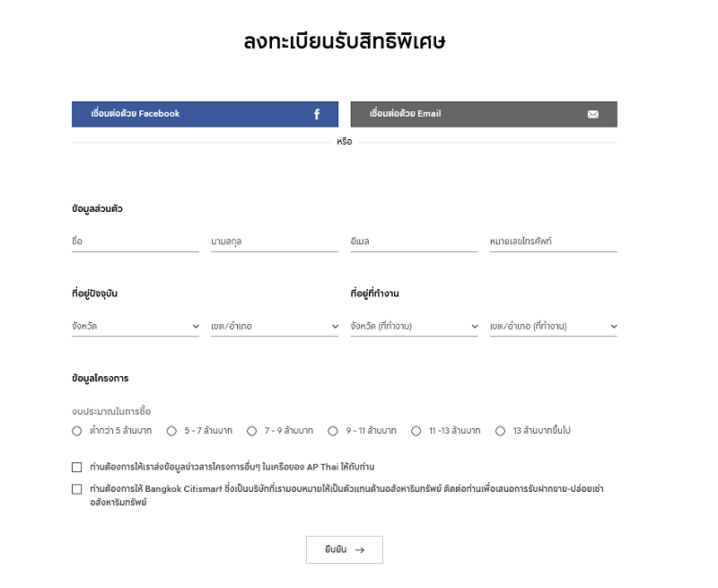Check the AP Thai newsletter checkbox
The width and height of the screenshot is (718, 588).
click(77, 467)
